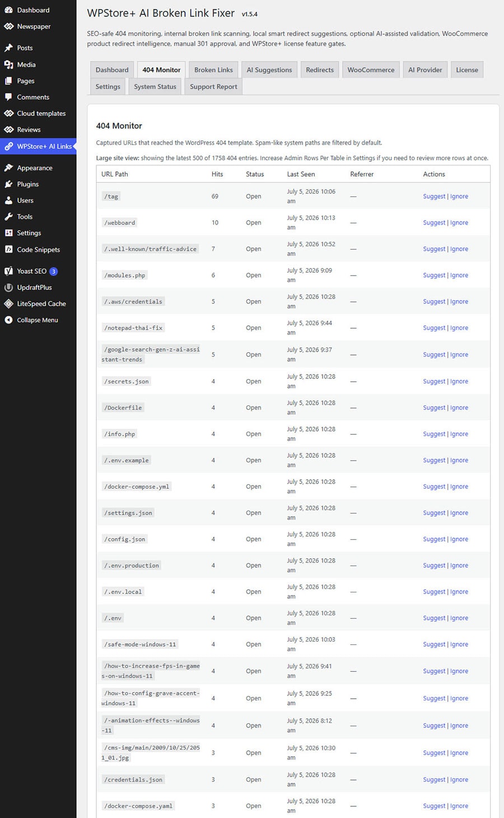Screen dimensions: 504x818
Task: Click the Settings sliders icon in sidebar
Action: 8,233
